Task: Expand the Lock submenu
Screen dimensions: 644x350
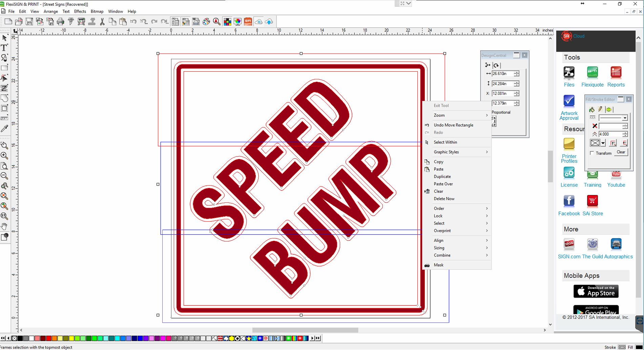Action: 457,216
